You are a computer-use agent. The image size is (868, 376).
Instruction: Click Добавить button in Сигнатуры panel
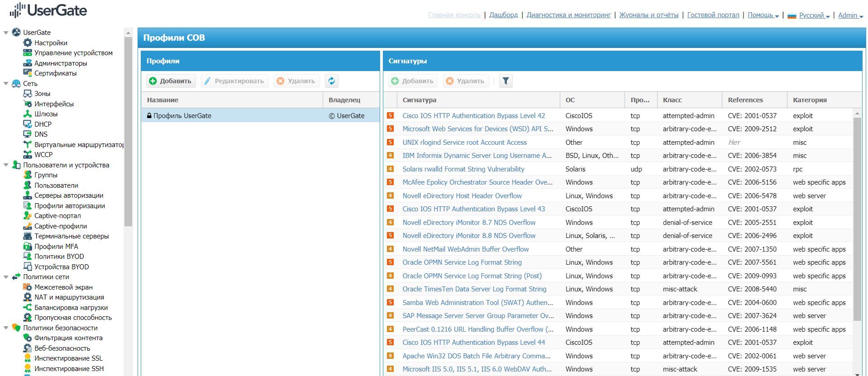pyautogui.click(x=413, y=81)
